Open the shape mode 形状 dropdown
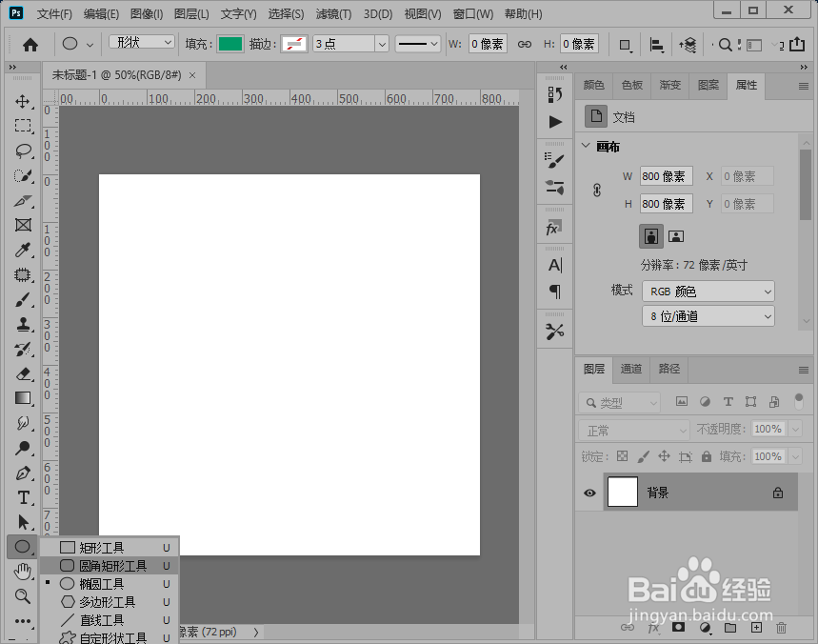This screenshot has width=818, height=644. click(x=141, y=42)
